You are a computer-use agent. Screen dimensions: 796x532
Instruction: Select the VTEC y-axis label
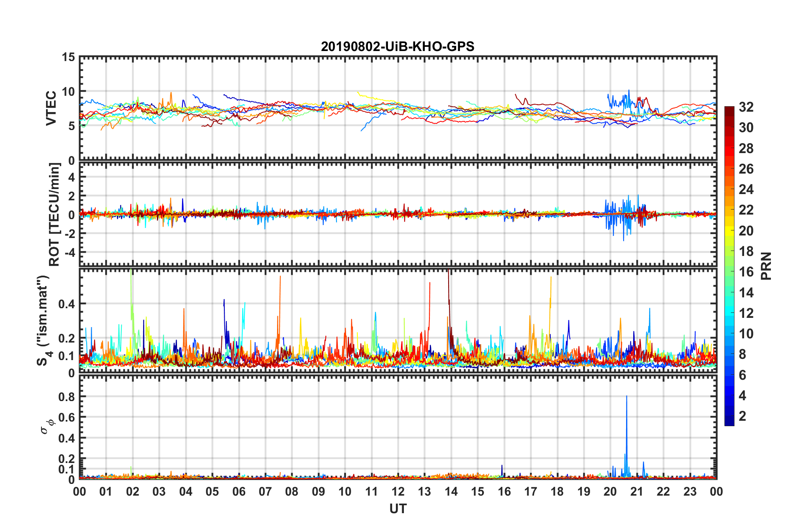[51, 108]
